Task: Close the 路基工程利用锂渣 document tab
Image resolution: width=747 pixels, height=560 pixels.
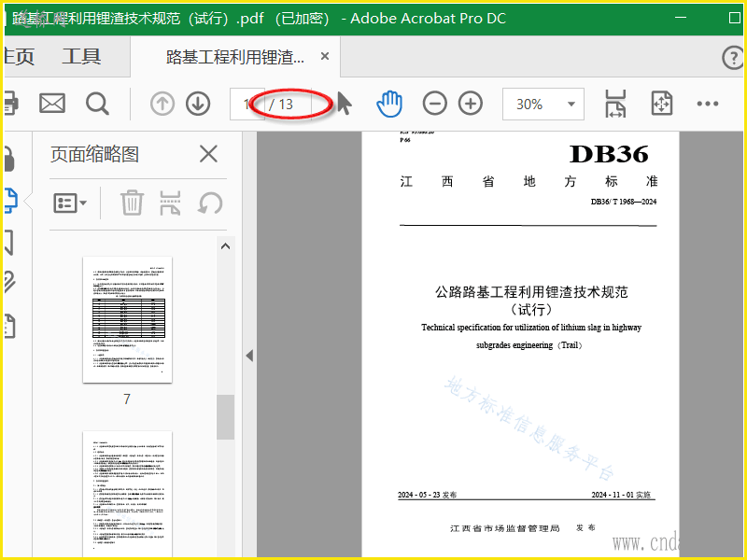Action: pos(325,56)
